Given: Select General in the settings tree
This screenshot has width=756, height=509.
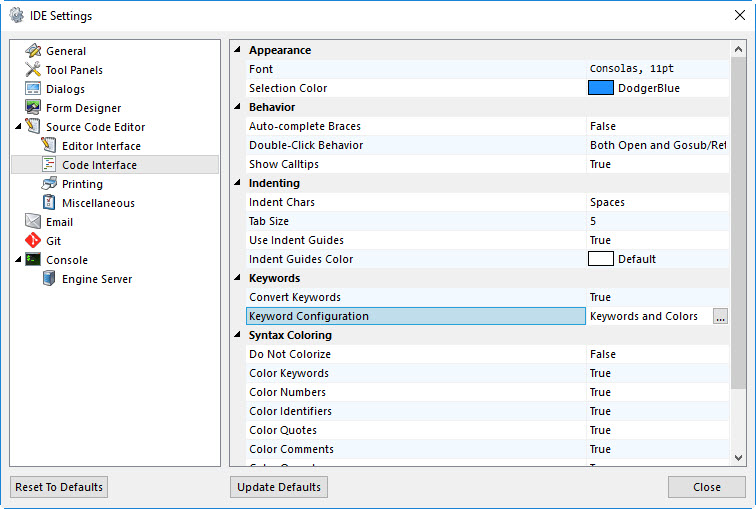Looking at the screenshot, I should point(66,51).
